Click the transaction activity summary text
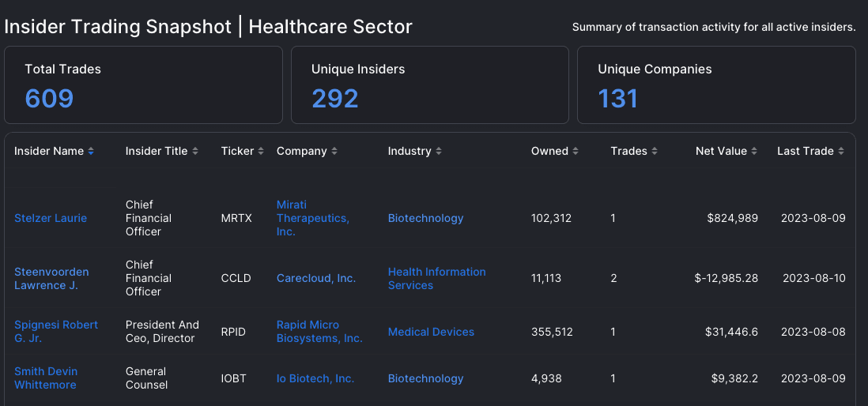868x406 pixels. click(x=714, y=27)
